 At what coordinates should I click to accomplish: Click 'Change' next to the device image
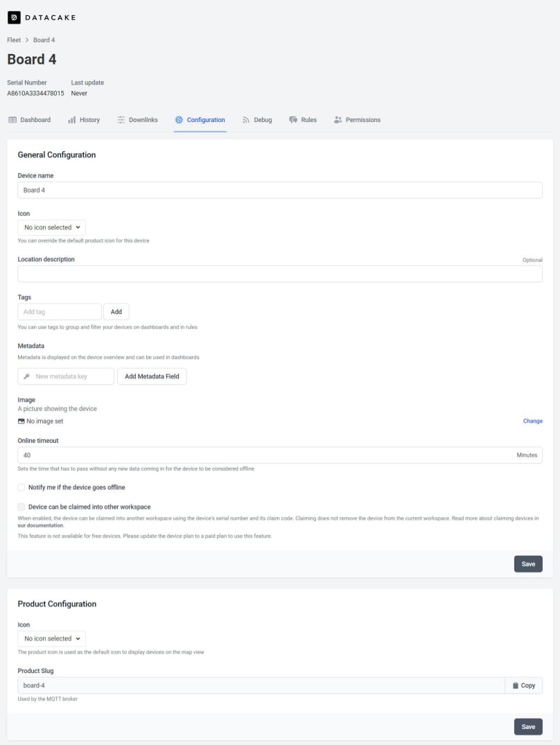(x=532, y=421)
